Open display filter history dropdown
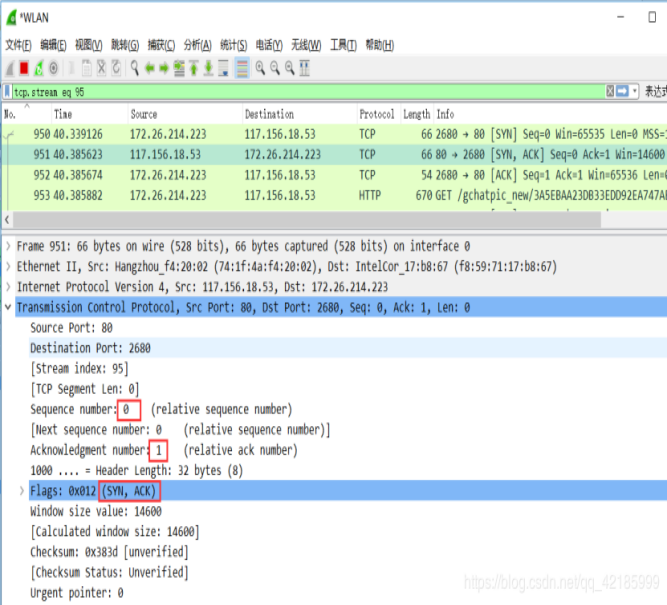Screen dimensions: 667x605 pyautogui.click(x=634, y=91)
